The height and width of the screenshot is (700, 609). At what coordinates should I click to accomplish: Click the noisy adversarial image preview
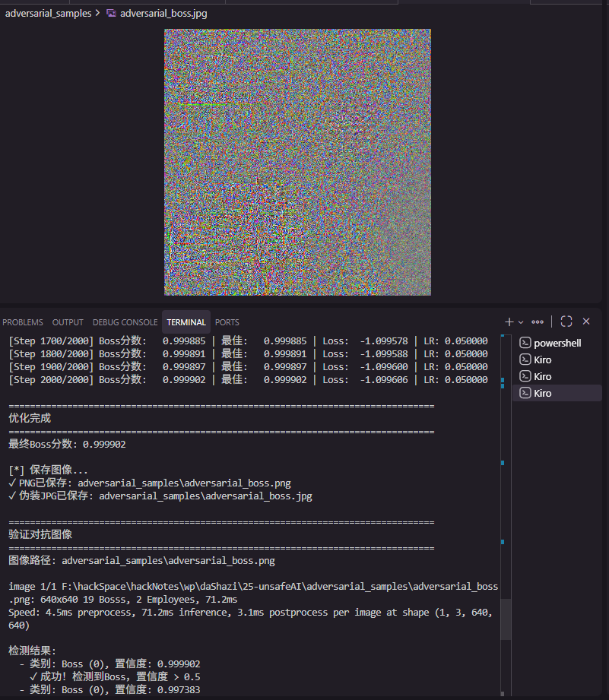tap(297, 162)
